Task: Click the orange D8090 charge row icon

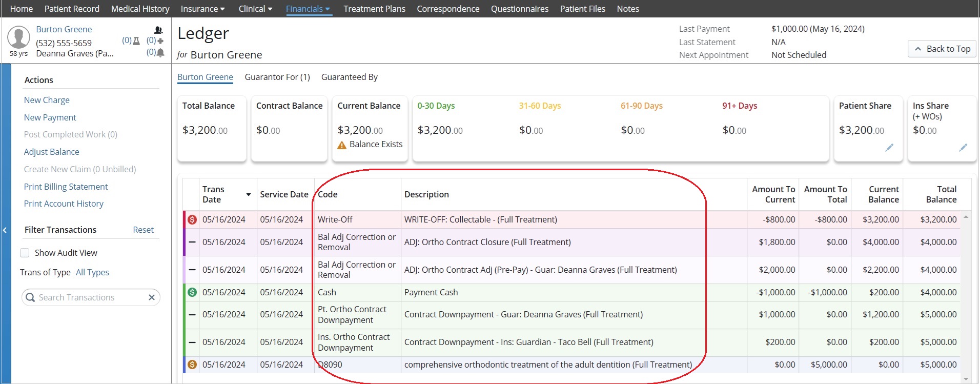Action: click(x=192, y=365)
